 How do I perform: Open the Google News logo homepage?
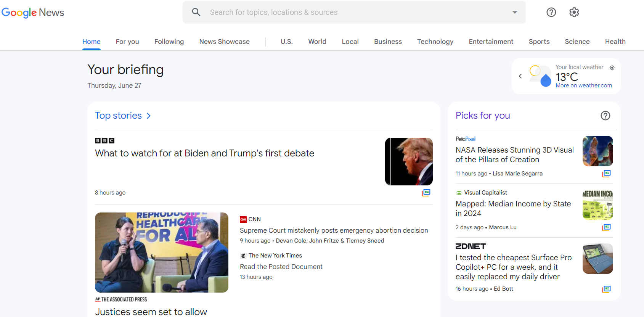tap(33, 13)
